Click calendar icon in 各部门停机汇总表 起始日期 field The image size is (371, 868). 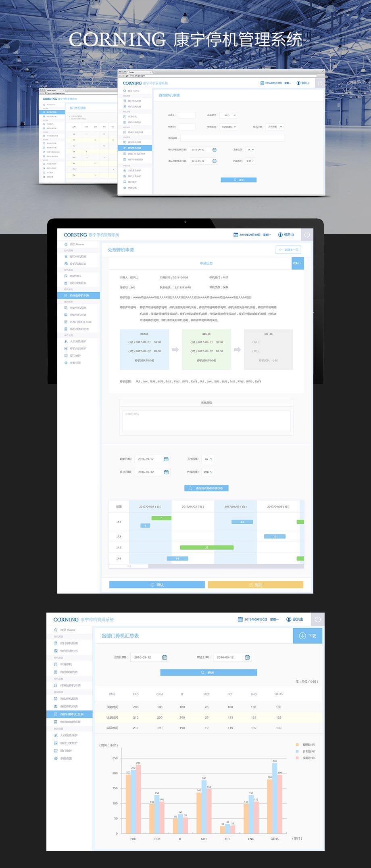pyautogui.click(x=165, y=657)
